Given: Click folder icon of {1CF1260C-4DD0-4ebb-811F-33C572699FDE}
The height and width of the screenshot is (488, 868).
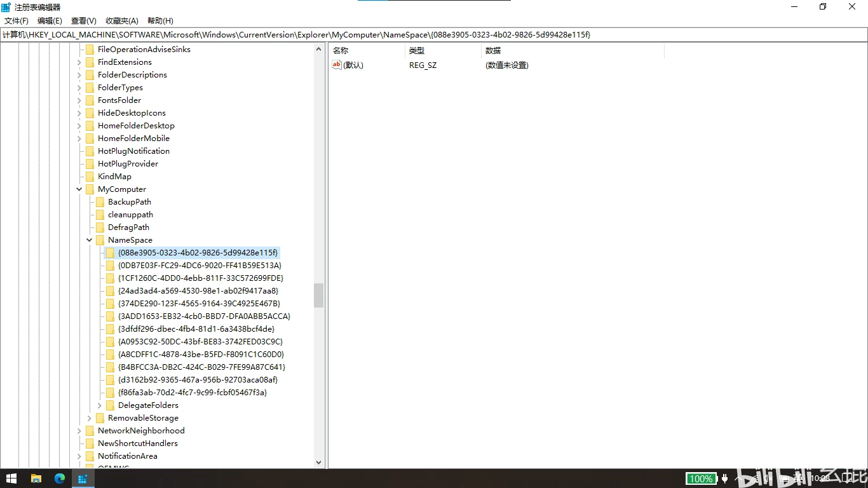Looking at the screenshot, I should [110, 278].
